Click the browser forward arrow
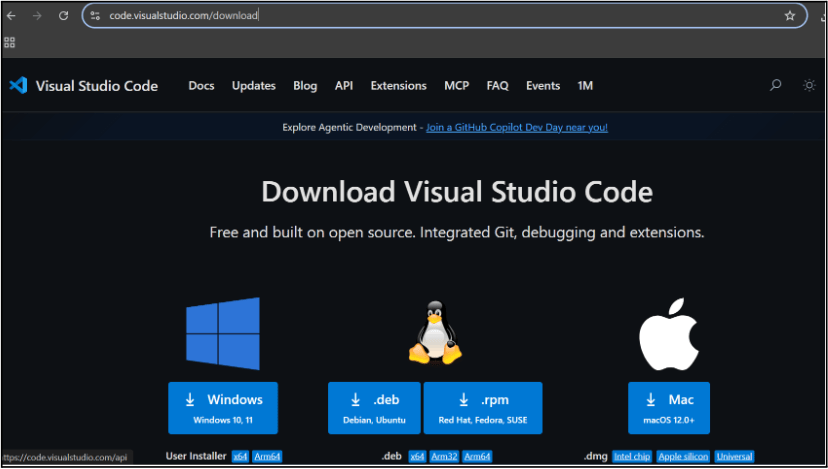828x469 pixels. pos(37,16)
